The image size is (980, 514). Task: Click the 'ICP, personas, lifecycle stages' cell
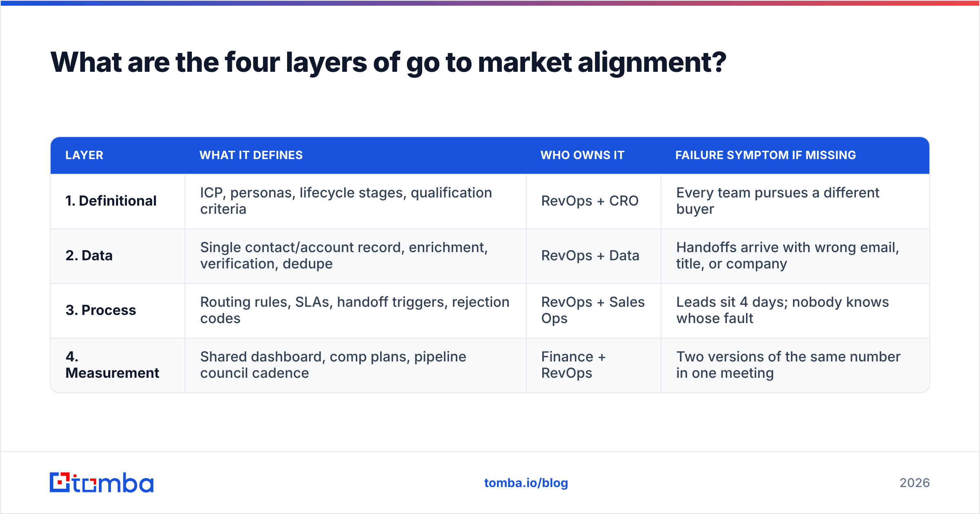[356, 201]
